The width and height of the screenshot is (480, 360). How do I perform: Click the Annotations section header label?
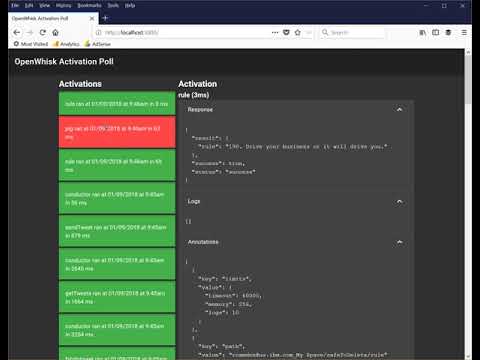click(203, 242)
